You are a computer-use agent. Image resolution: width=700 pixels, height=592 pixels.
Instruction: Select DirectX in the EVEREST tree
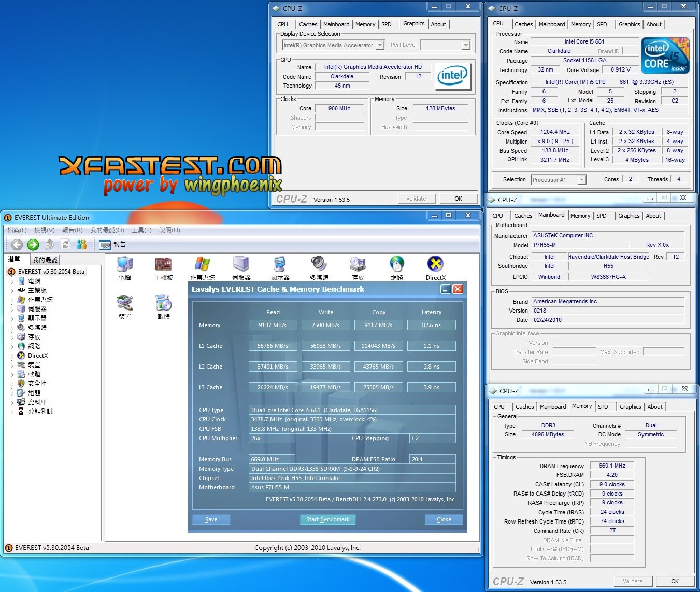[x=37, y=356]
